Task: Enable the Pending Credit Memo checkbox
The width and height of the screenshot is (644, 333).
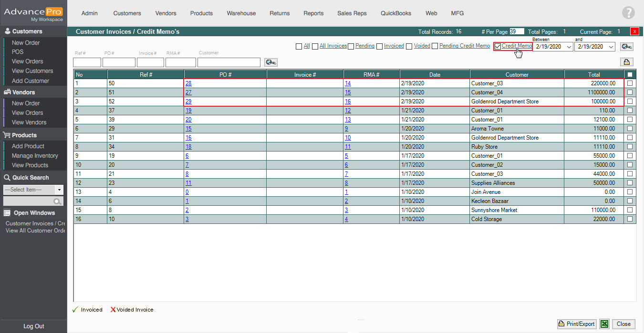Action: (x=435, y=46)
